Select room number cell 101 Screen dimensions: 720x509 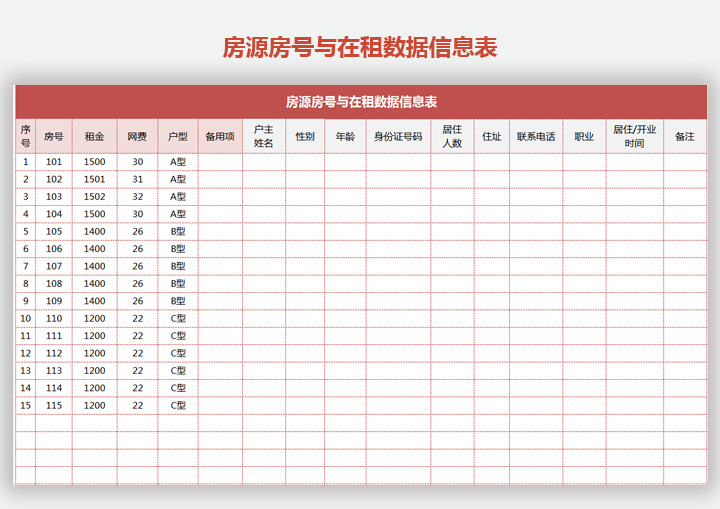[x=54, y=162]
